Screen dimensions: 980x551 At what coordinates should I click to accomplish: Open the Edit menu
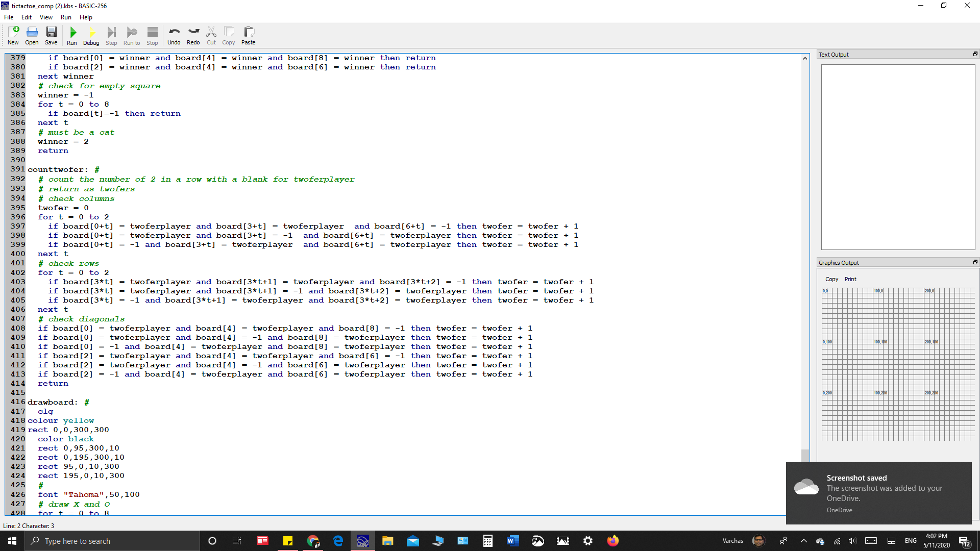27,17
